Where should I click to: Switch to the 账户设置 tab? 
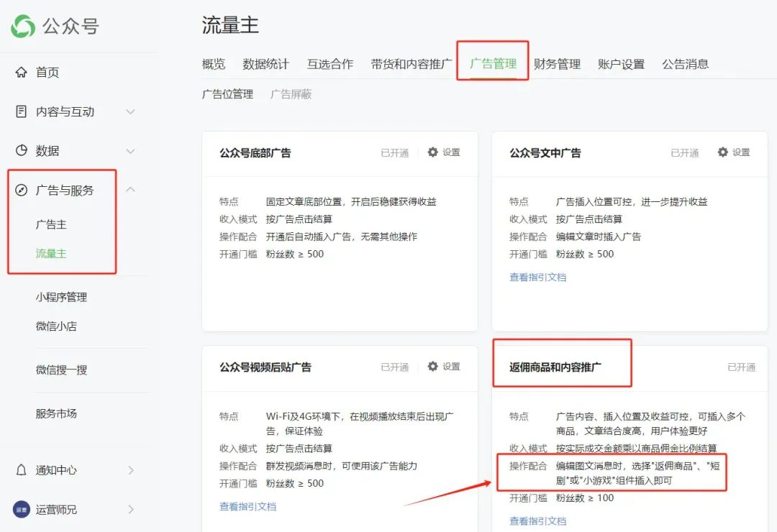point(621,64)
